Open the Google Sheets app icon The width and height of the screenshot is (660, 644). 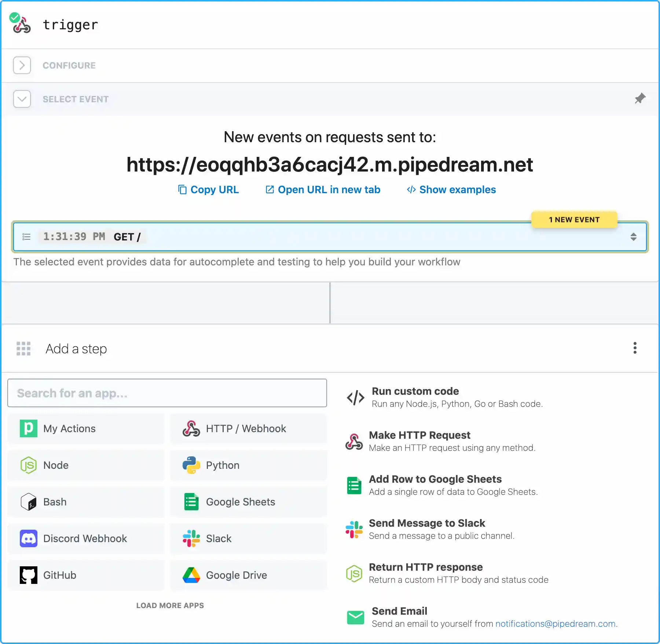tap(191, 502)
